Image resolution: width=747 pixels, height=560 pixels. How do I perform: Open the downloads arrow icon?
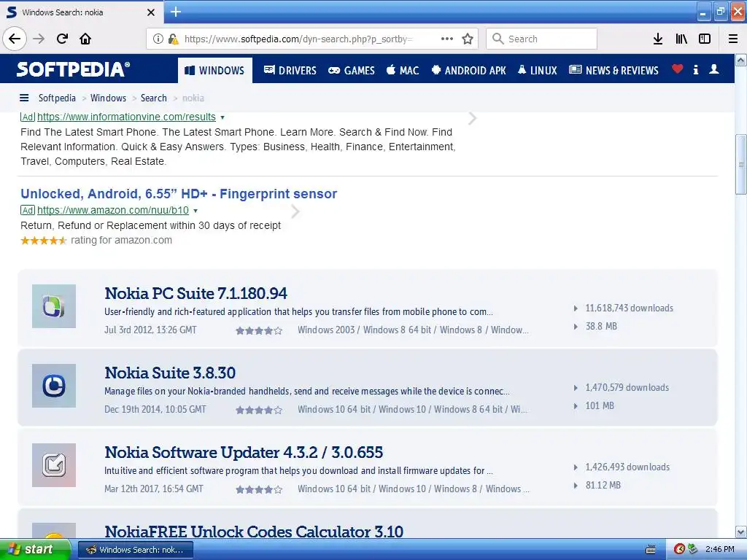[658, 39]
